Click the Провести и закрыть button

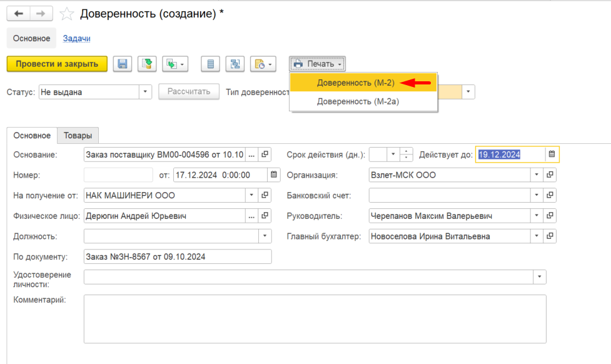click(x=57, y=64)
